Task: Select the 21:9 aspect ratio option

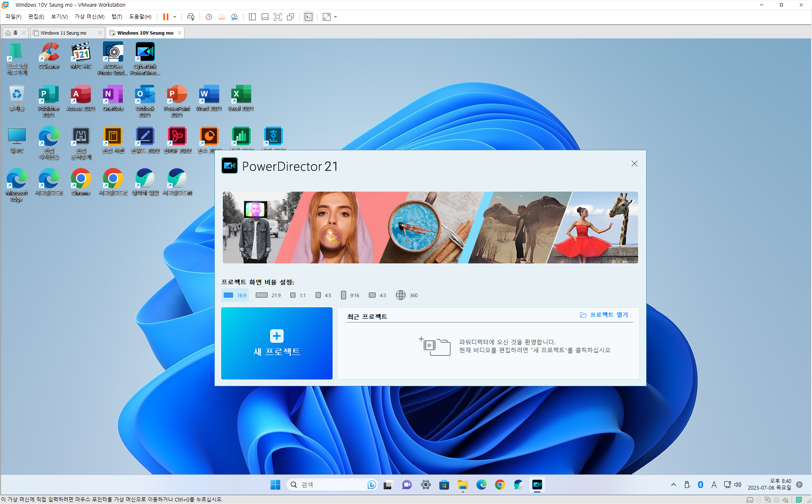Action: coord(268,295)
